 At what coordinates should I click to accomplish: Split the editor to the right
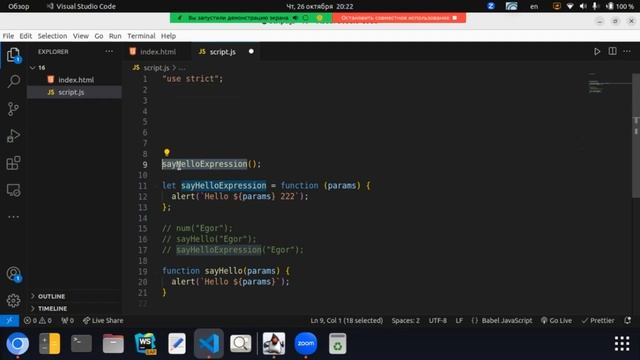[612, 51]
